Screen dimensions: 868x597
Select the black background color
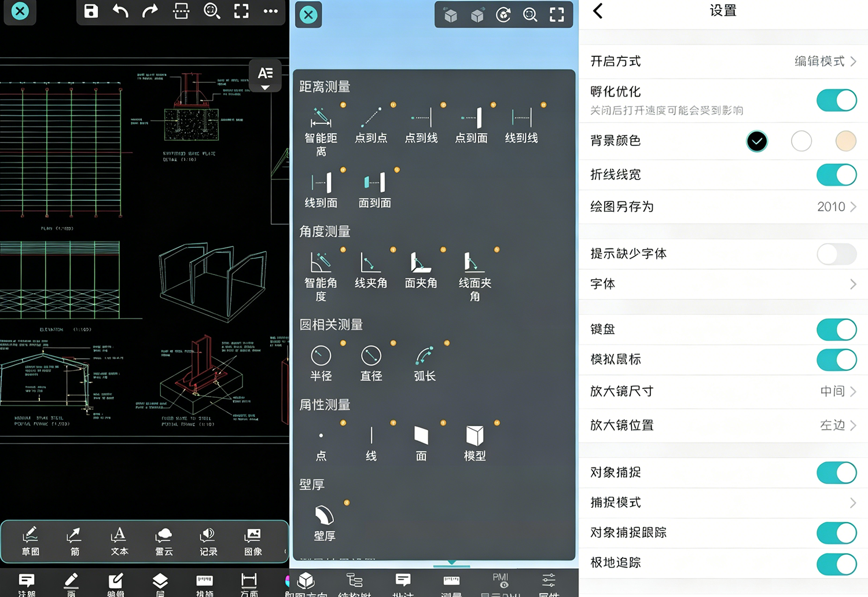pyautogui.click(x=757, y=141)
